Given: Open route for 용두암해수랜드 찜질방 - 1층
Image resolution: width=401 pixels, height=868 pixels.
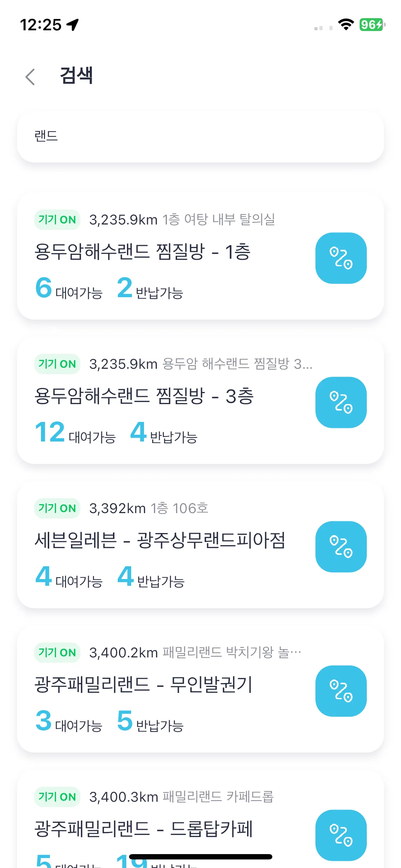Looking at the screenshot, I should pyautogui.click(x=341, y=258).
